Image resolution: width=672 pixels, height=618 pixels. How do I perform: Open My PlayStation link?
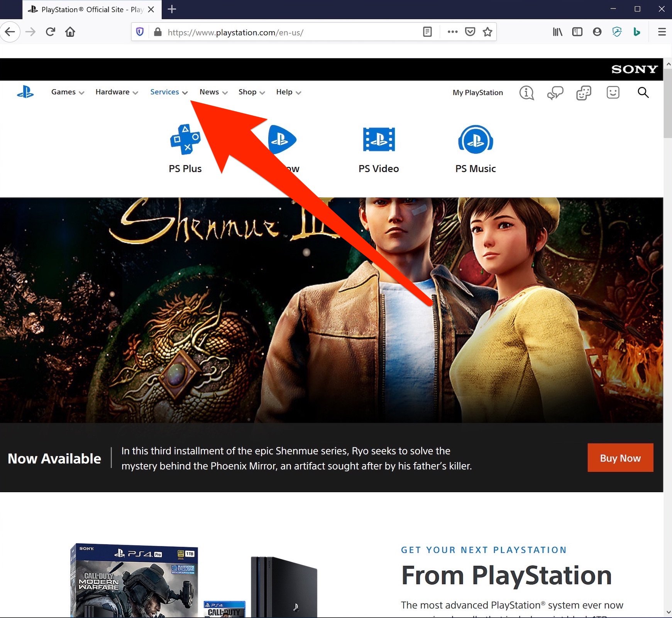(x=478, y=93)
